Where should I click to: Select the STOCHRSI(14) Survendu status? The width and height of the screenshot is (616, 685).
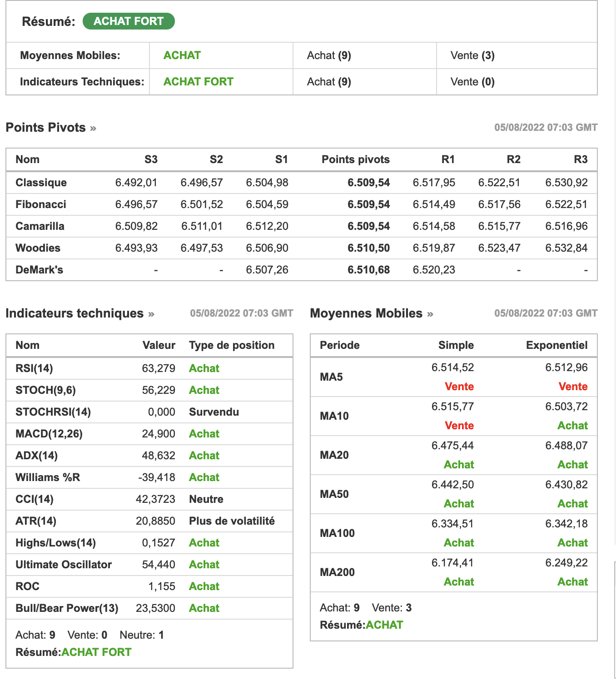[214, 412]
